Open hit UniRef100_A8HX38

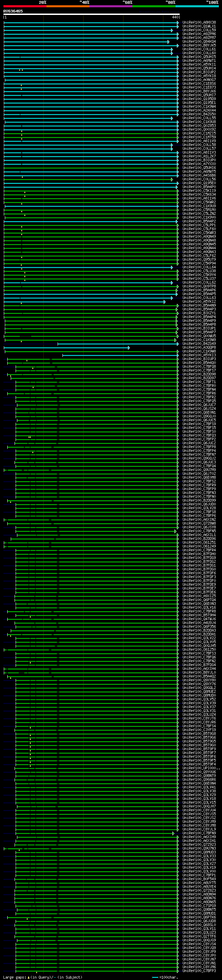click(199, 23)
